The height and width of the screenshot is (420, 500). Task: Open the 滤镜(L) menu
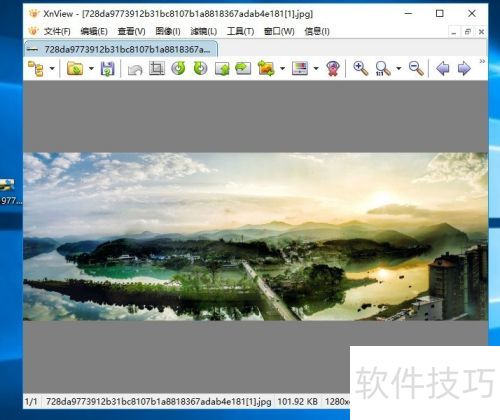point(204,31)
